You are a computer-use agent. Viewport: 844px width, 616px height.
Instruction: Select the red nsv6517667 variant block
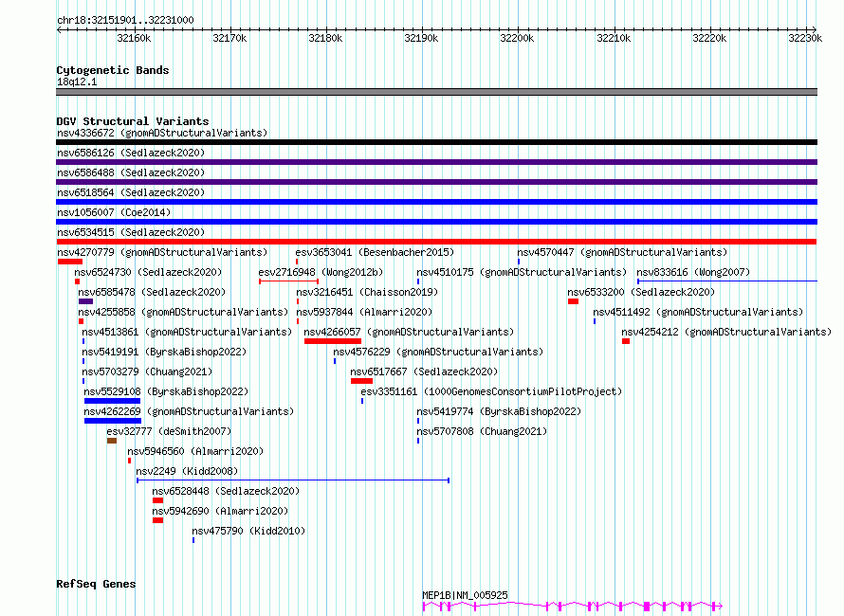[x=361, y=381]
